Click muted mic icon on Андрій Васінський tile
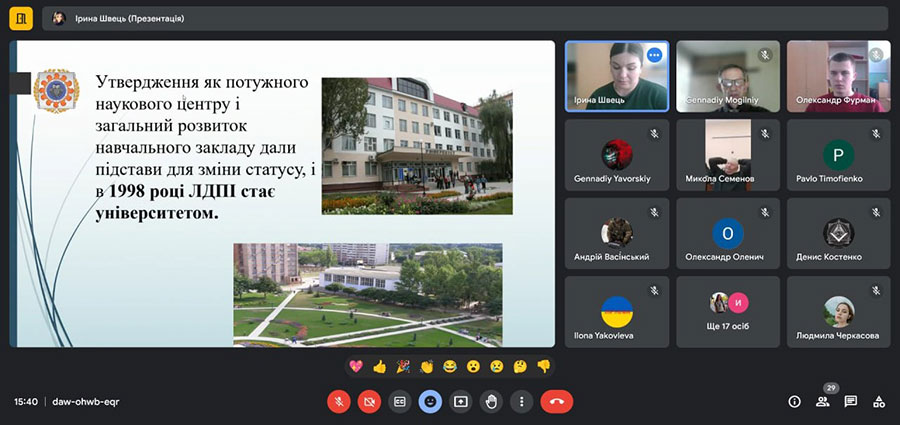 pyautogui.click(x=654, y=212)
